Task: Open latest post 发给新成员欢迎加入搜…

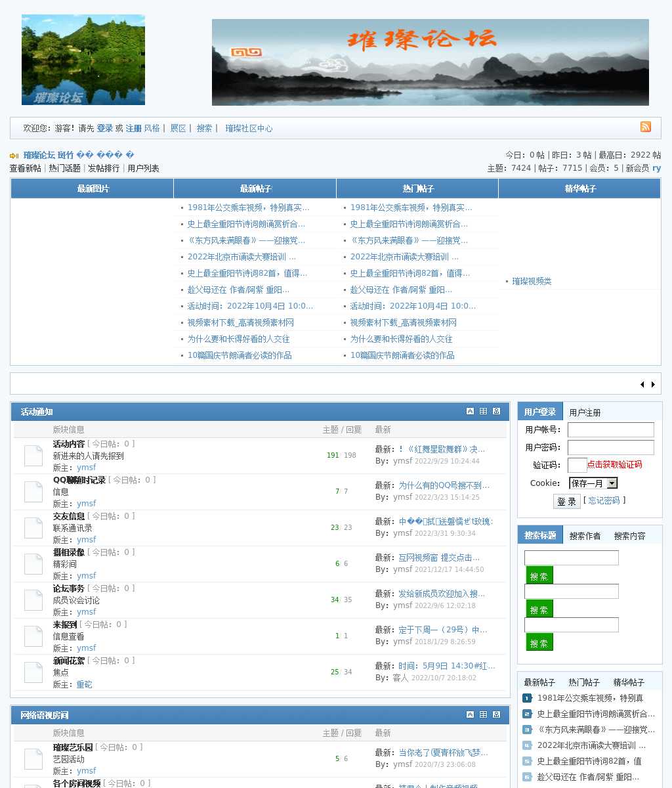Action: (442, 594)
